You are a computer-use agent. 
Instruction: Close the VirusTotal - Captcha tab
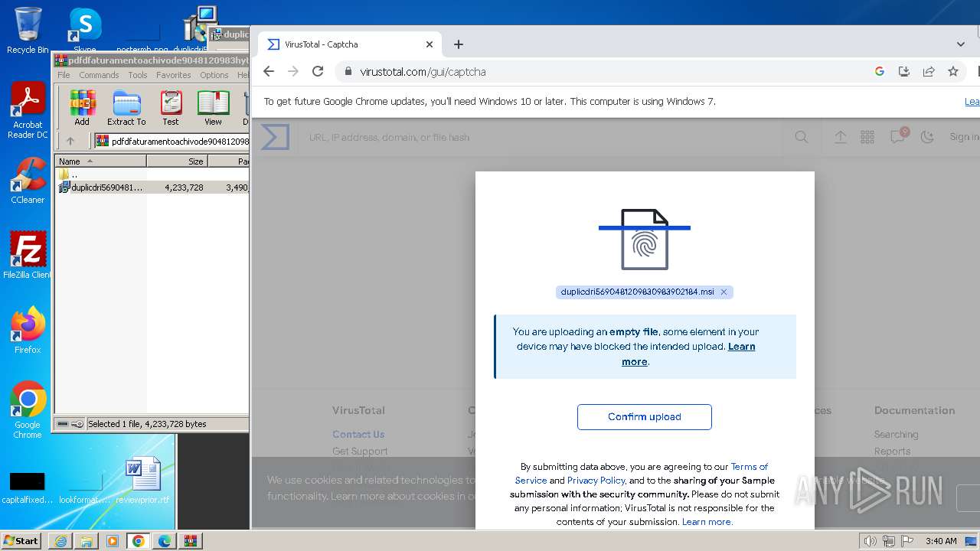430,44
